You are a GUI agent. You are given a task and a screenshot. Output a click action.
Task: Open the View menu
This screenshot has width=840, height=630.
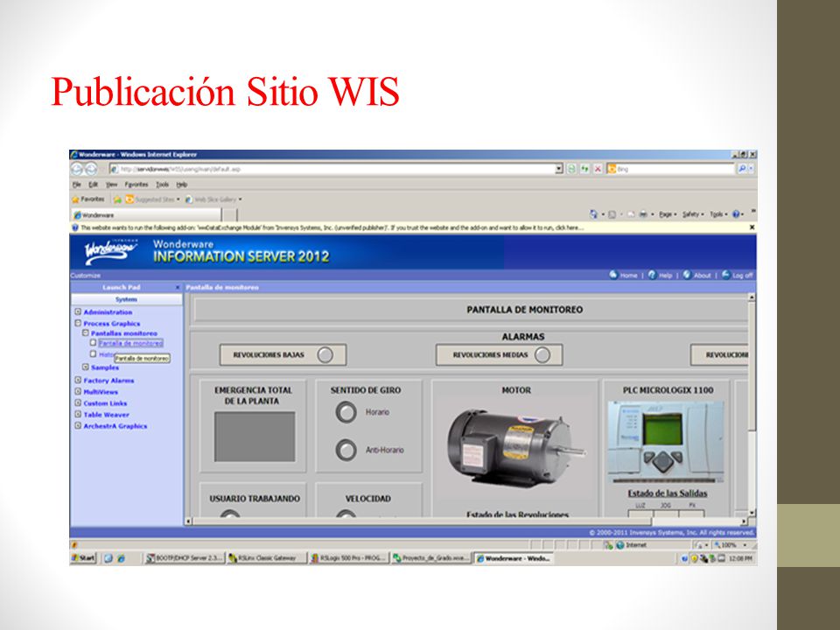[x=111, y=185]
